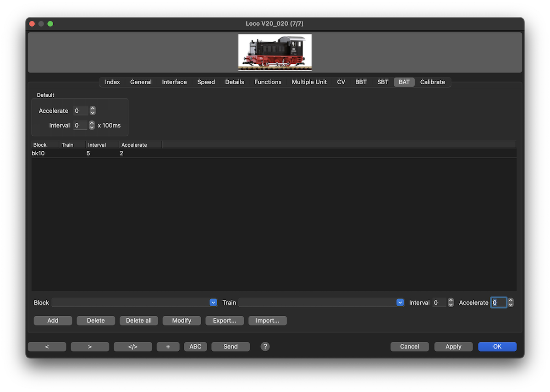Go to previous loco with < button
550x392 pixels.
pyautogui.click(x=47, y=347)
